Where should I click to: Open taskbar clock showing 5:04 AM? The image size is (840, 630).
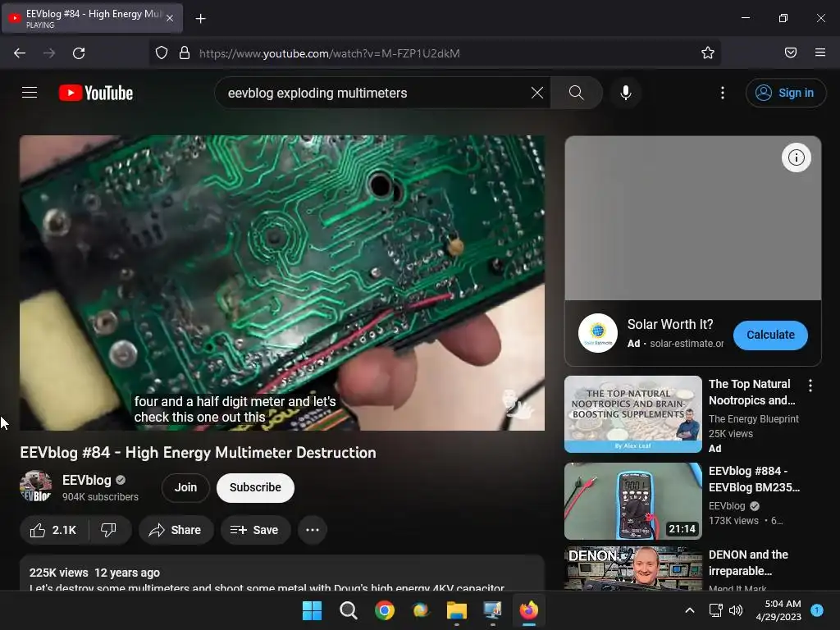pos(778,610)
